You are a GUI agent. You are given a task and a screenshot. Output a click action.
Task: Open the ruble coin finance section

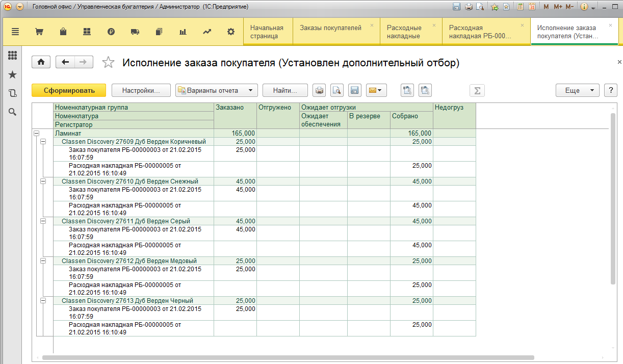[x=111, y=32]
